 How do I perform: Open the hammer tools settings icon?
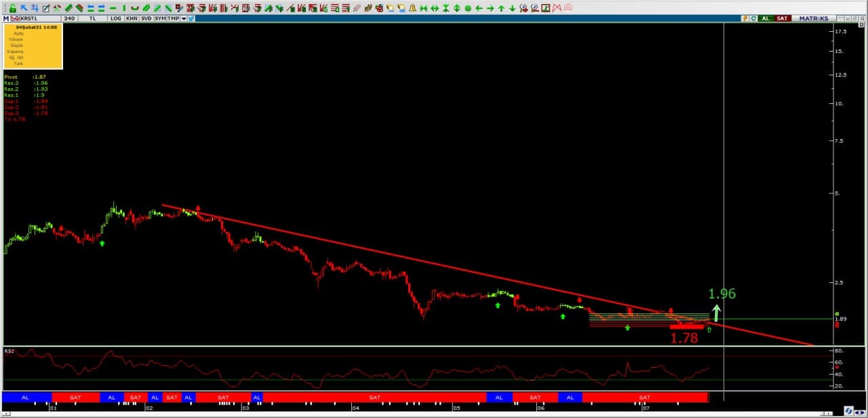coord(57,8)
